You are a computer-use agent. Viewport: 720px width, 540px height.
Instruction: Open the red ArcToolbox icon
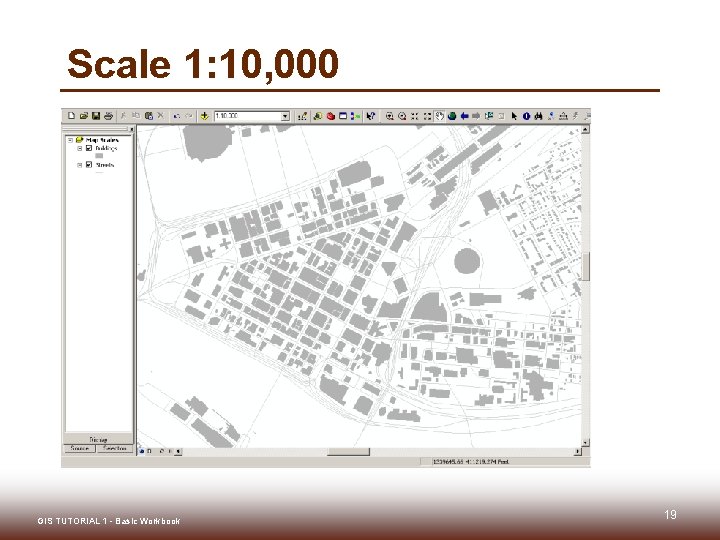(x=330, y=116)
